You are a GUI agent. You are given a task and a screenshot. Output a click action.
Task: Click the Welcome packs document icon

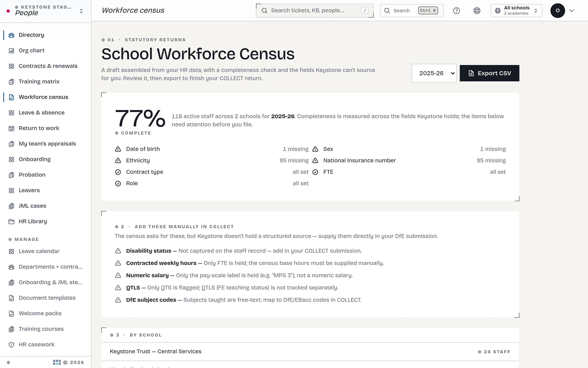coord(11,313)
